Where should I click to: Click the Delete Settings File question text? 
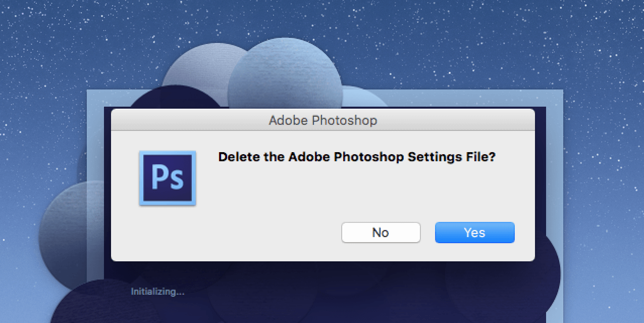[x=356, y=157]
